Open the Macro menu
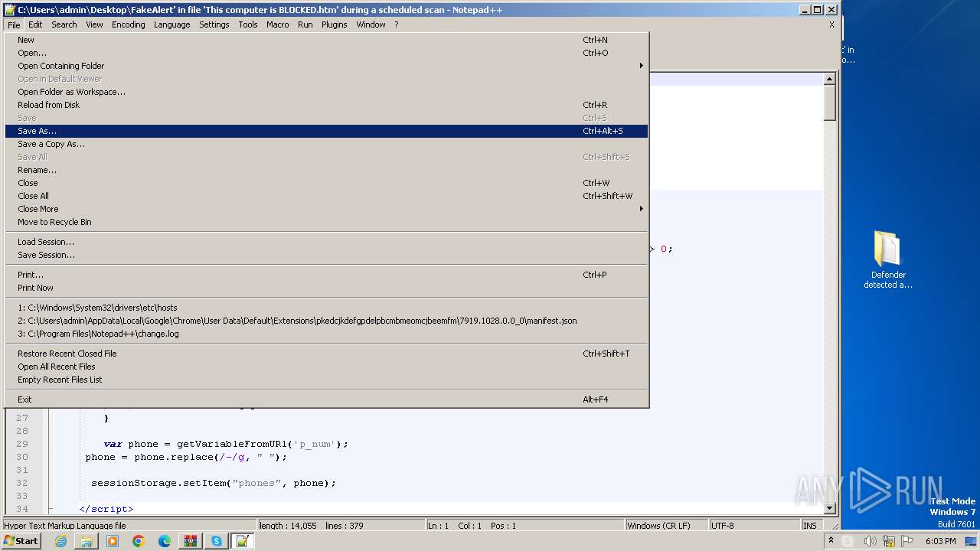 [x=277, y=24]
